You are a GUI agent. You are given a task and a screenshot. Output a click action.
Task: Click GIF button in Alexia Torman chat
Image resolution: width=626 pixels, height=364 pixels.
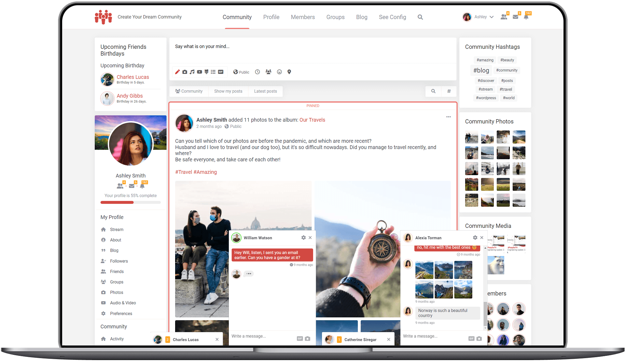(471, 339)
